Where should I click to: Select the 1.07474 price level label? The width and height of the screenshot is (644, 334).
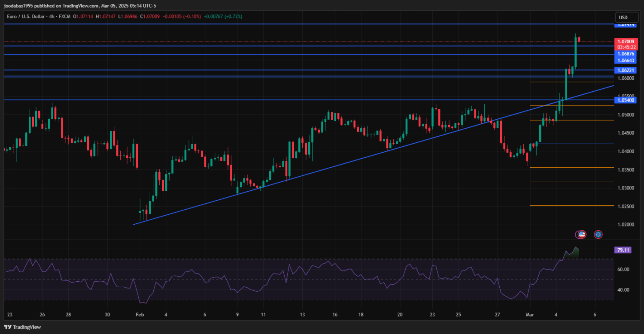click(x=626, y=25)
